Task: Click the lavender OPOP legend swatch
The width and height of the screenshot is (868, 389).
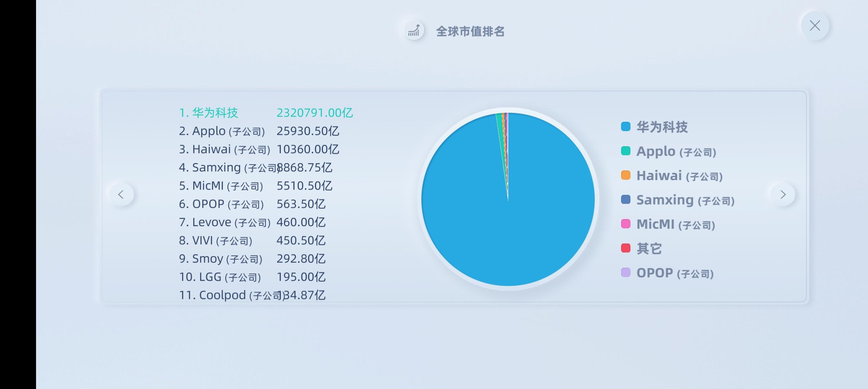Action: coord(626,273)
